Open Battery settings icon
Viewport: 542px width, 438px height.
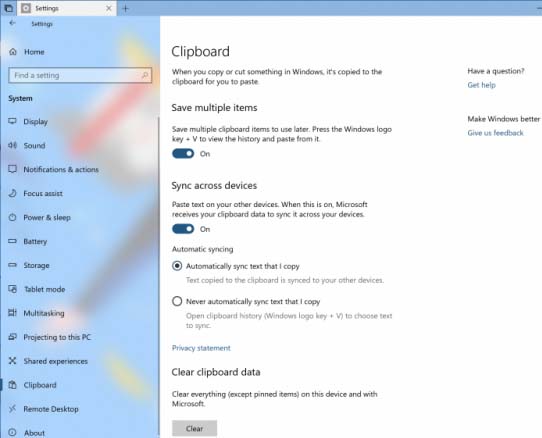(12, 241)
